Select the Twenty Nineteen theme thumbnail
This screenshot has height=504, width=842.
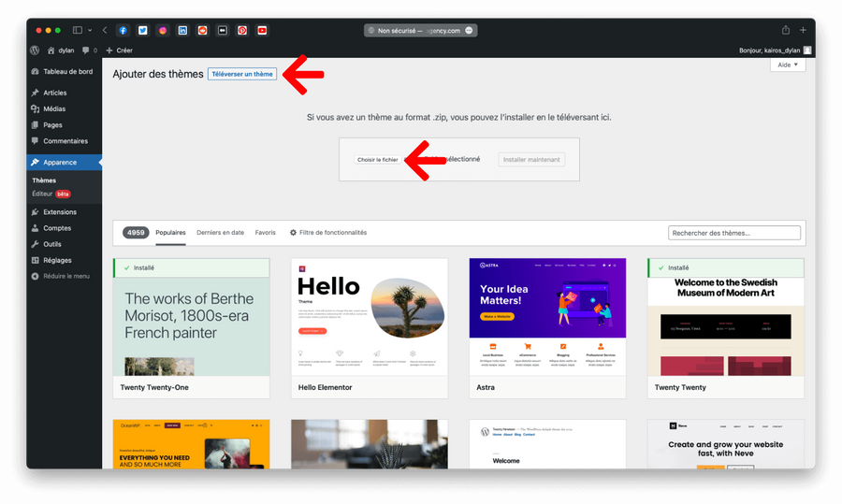(x=547, y=444)
